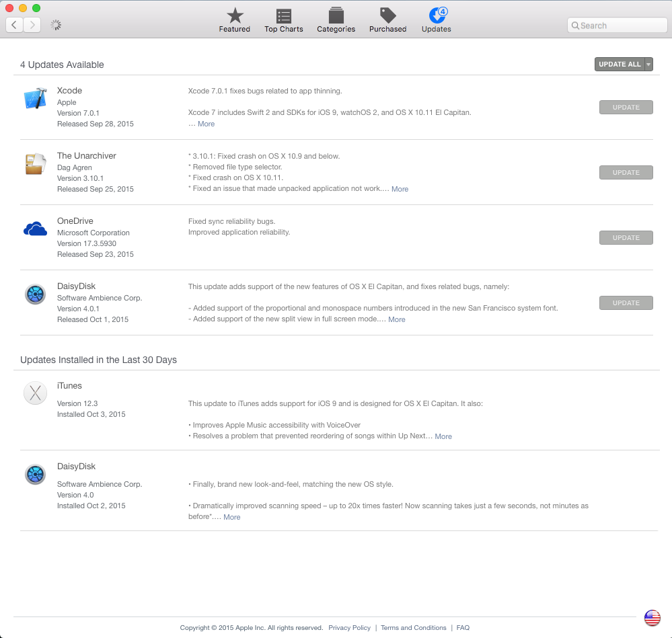Click the Microsoft Corporation developer name
This screenshot has width=672, height=638.
click(94, 233)
